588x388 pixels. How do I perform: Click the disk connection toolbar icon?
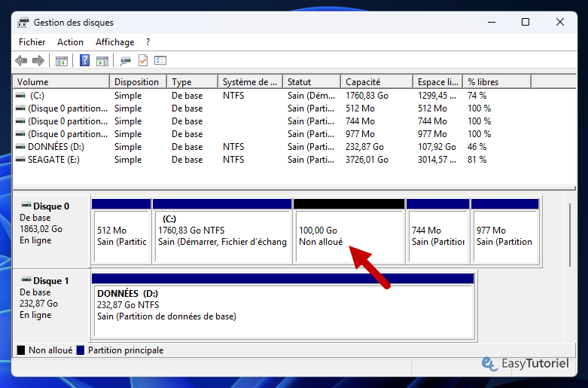[126, 60]
